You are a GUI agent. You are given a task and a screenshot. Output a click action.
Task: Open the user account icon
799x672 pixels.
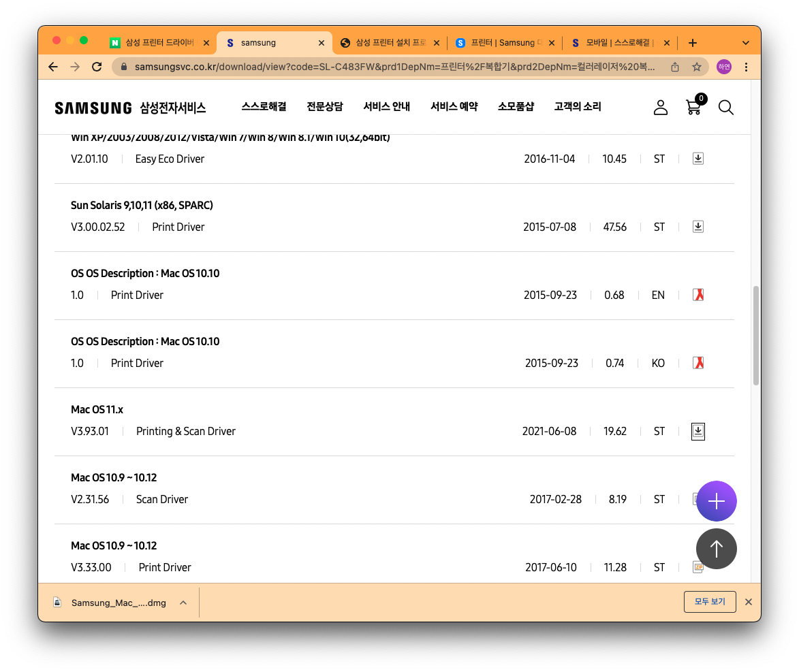click(661, 108)
